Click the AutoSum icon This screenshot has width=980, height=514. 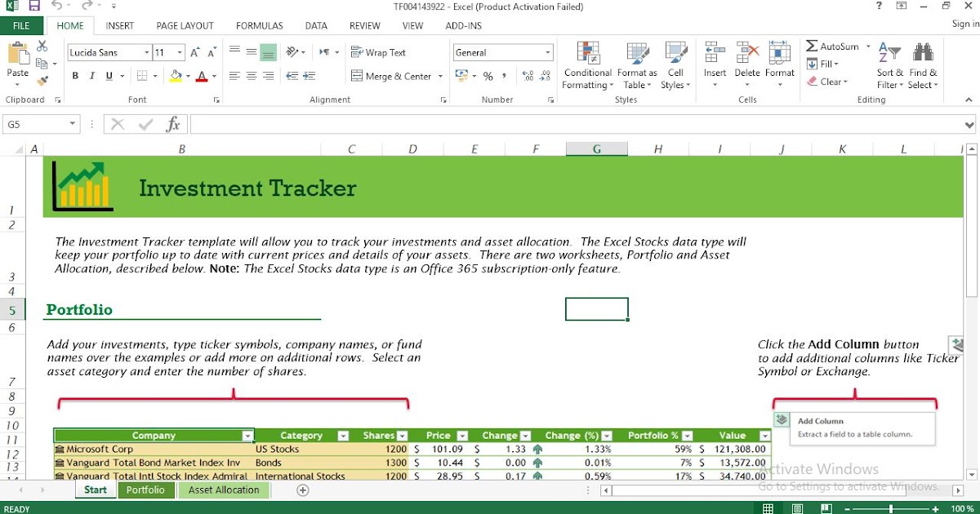[x=811, y=47]
